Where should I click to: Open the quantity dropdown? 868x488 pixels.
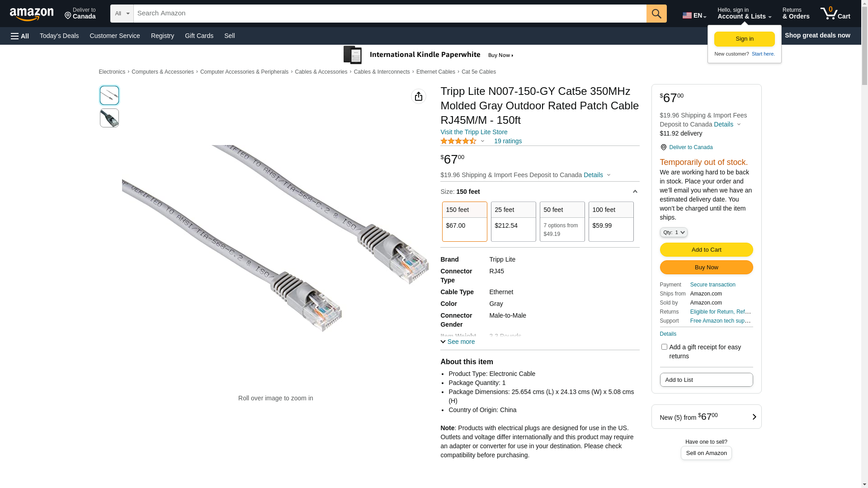coord(674,232)
